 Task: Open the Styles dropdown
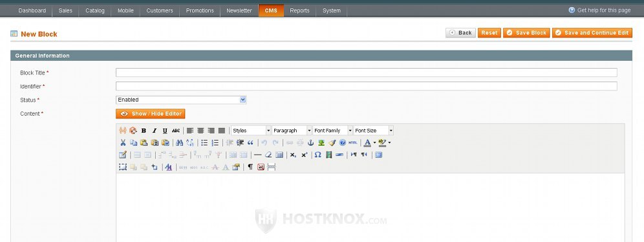click(251, 131)
